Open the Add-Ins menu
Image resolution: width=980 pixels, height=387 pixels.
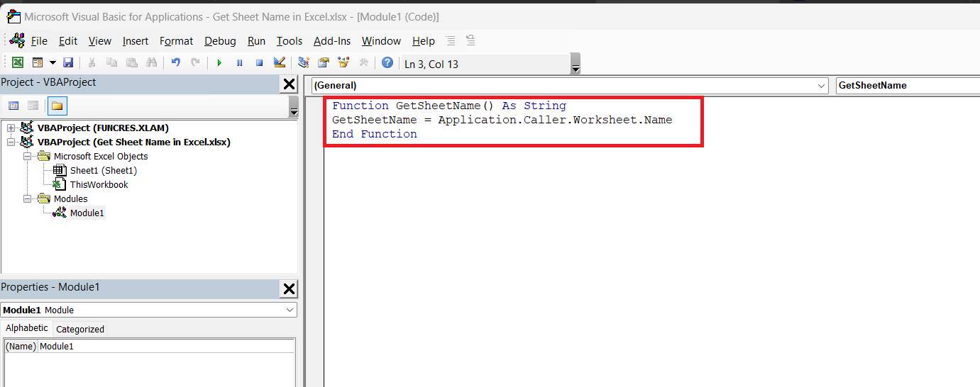pos(332,41)
